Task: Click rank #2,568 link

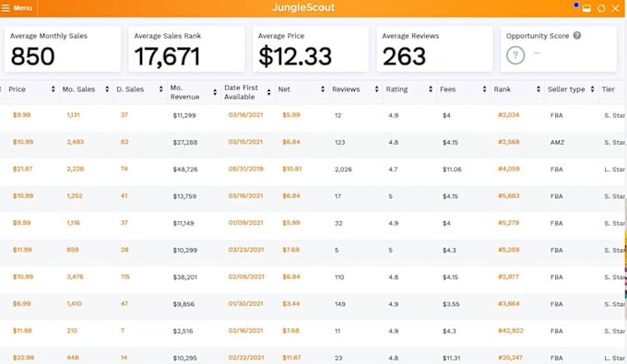Action: 509,142
